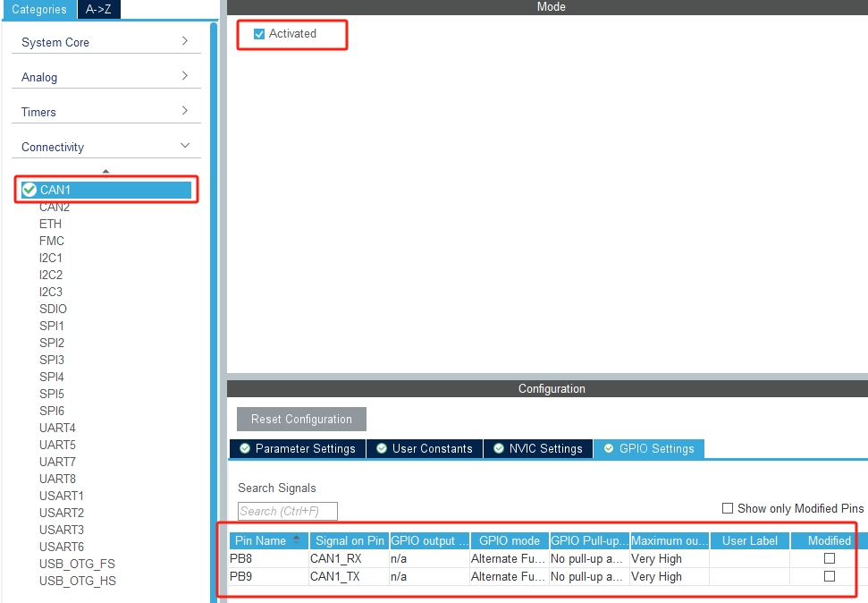
Task: Click the PB9 pin name cell
Action: point(269,576)
